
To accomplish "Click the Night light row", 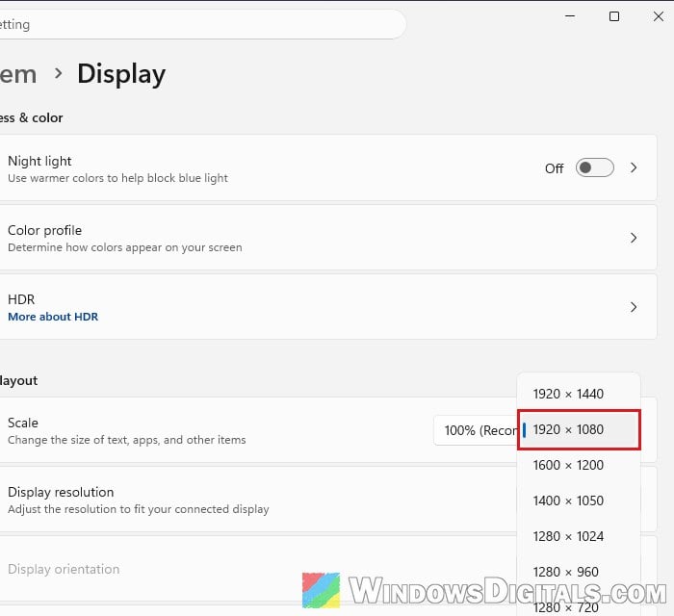I will (328, 167).
